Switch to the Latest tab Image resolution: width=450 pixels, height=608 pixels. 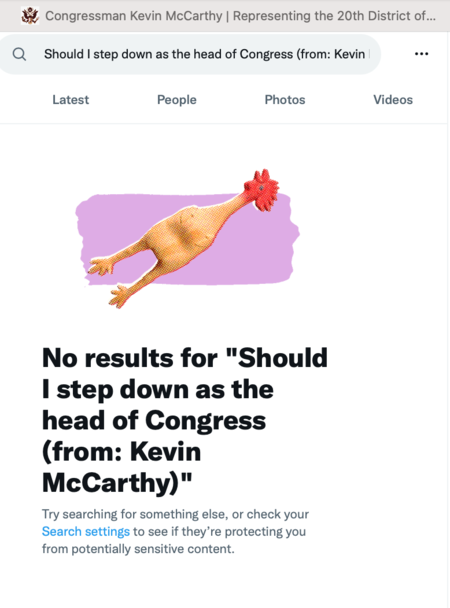(71, 100)
